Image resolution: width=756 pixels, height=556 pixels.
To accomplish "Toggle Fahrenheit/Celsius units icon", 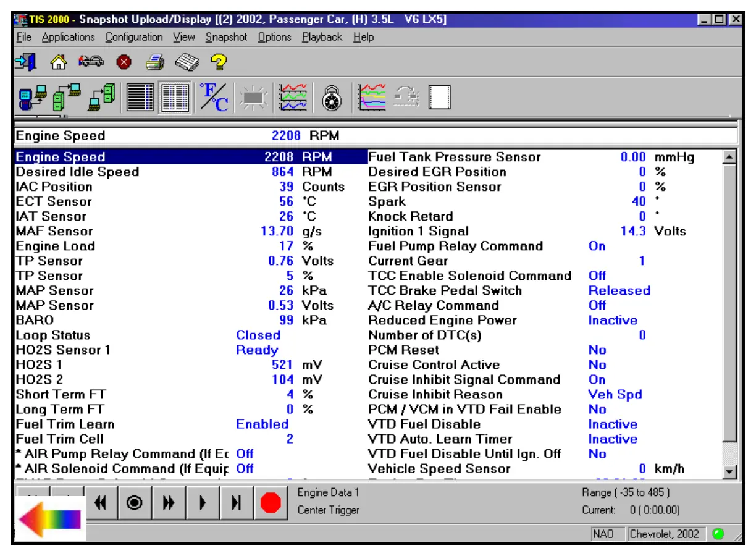I will (214, 97).
